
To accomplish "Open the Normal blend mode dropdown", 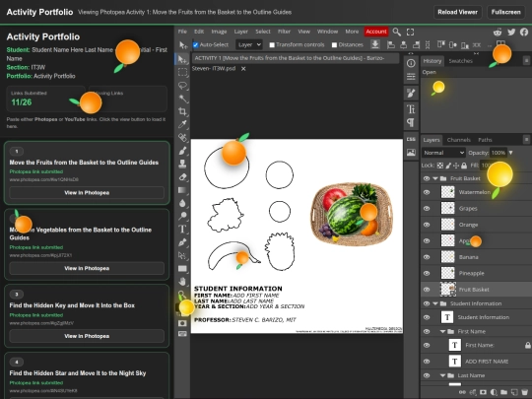I will coord(443,153).
